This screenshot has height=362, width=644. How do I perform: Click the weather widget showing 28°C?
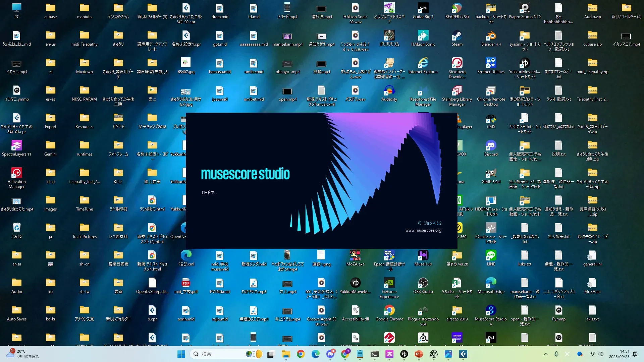(x=22, y=354)
